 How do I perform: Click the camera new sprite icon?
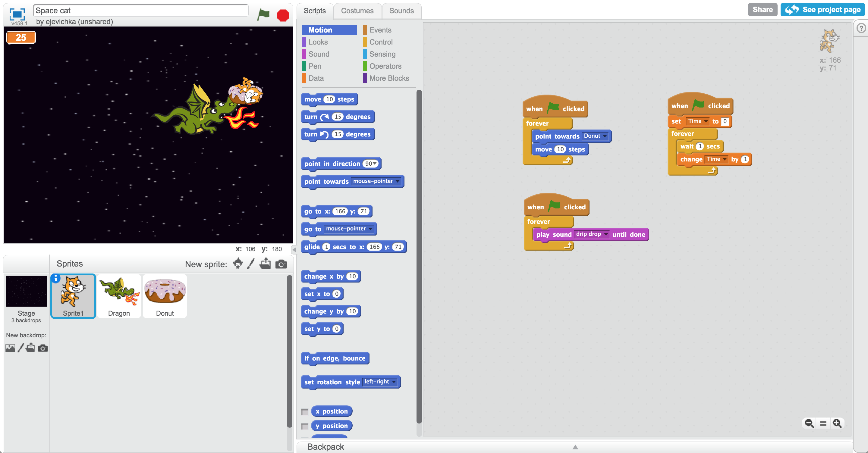[x=282, y=264]
